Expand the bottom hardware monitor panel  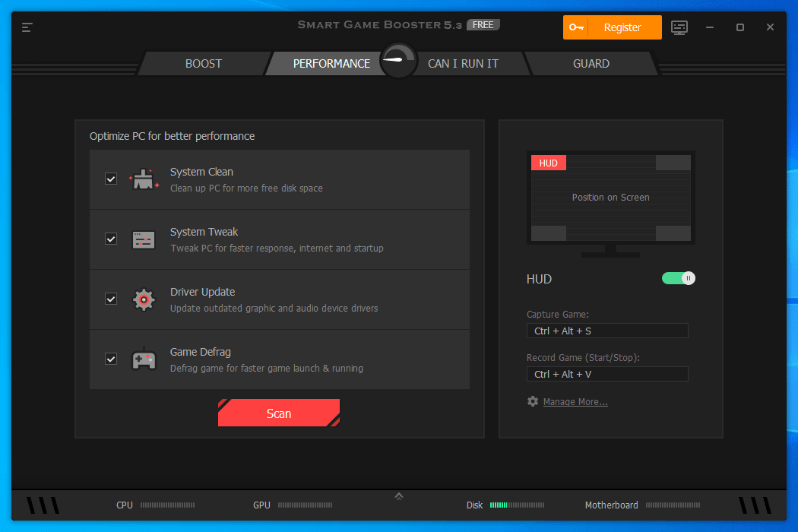pos(399,496)
